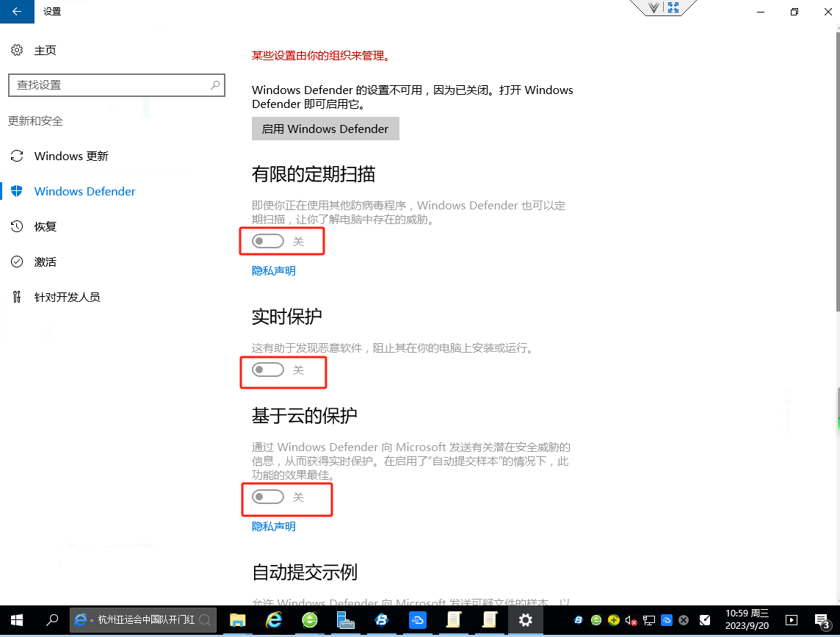Click the 实时保护 heading

[286, 317]
